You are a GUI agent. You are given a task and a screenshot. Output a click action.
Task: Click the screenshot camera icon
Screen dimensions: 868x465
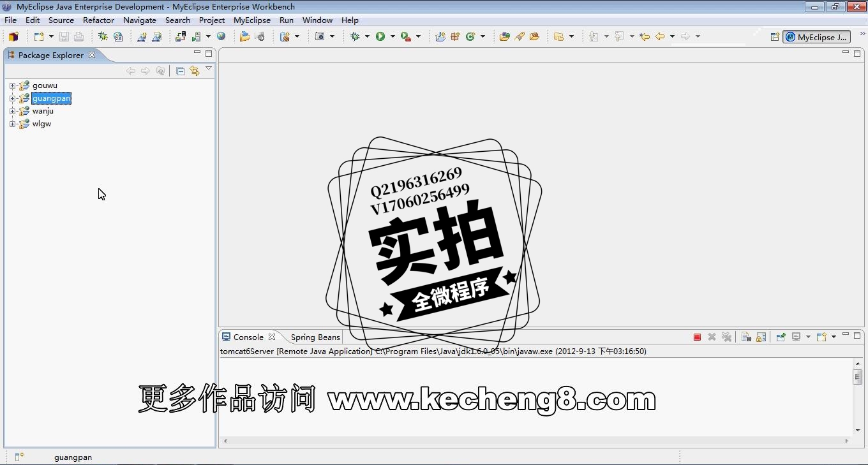(x=320, y=36)
